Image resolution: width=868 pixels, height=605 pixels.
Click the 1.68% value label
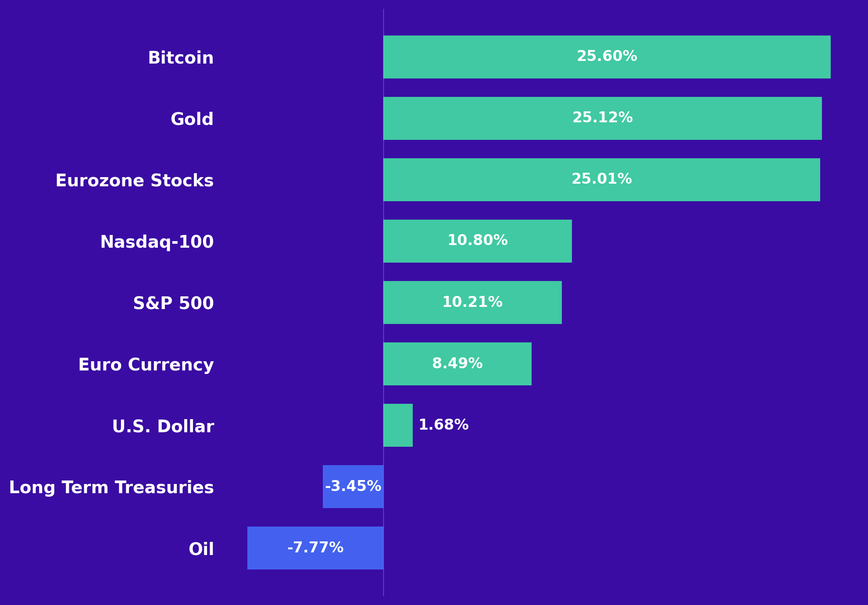pyautogui.click(x=443, y=425)
